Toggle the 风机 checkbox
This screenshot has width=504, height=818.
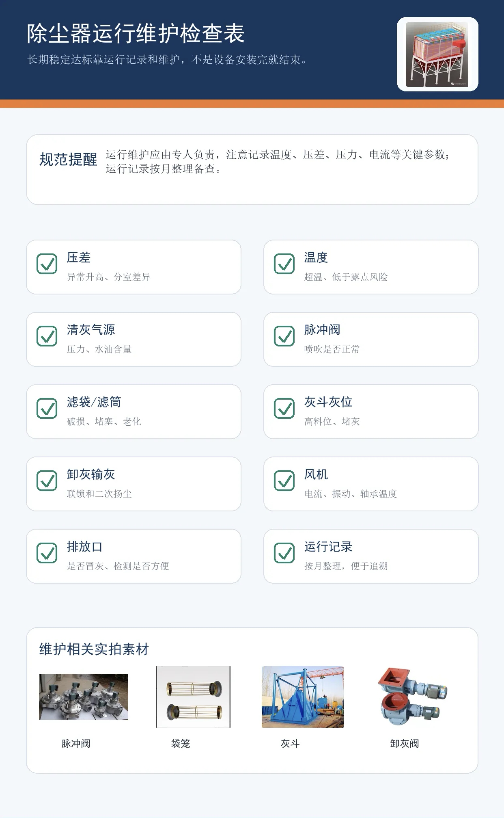(x=284, y=481)
